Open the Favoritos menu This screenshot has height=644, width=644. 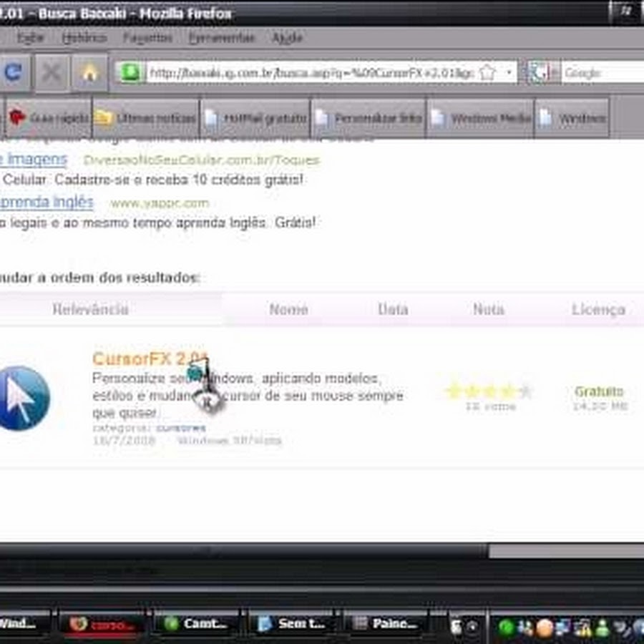[148, 38]
